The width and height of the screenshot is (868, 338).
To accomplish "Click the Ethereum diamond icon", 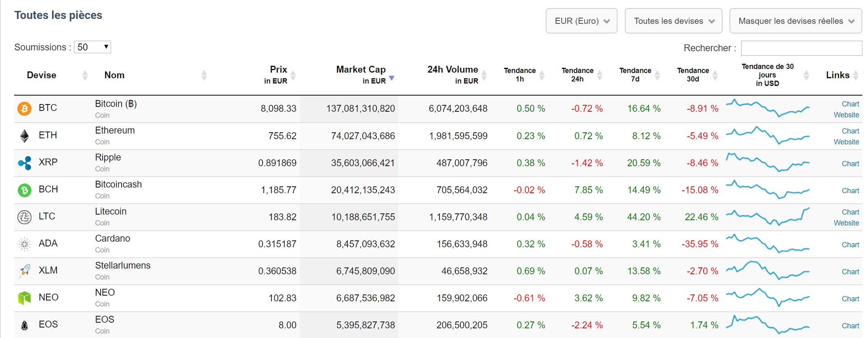I will 24,136.
